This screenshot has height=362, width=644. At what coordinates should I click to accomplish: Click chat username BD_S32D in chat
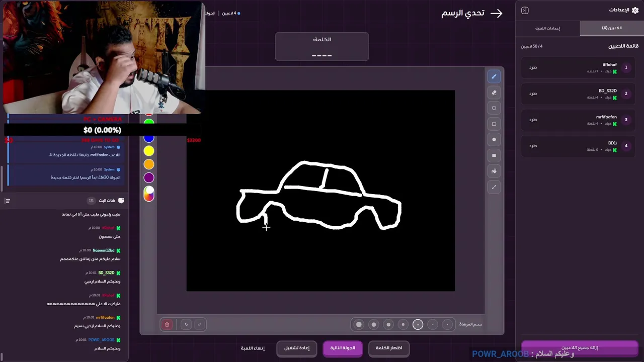(x=106, y=273)
